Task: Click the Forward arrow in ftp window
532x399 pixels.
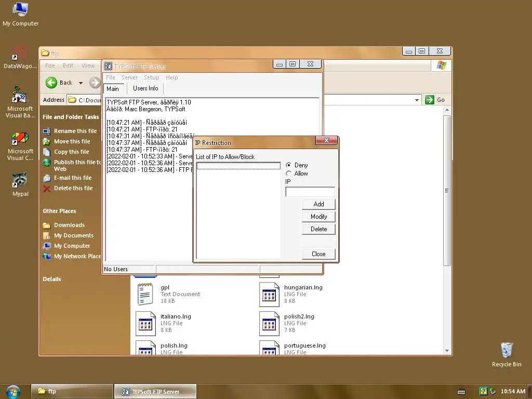Action: [95, 83]
